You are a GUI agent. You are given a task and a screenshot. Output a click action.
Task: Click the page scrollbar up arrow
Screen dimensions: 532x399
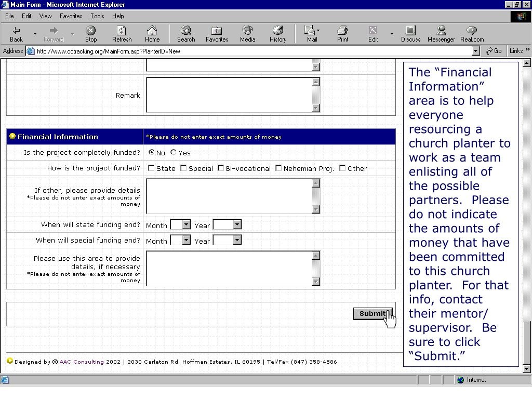click(527, 63)
